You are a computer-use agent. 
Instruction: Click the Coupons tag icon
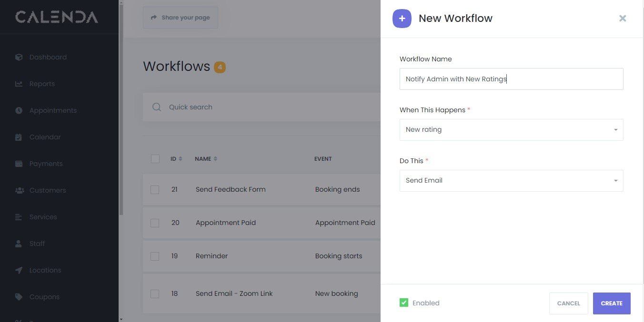pos(19,297)
